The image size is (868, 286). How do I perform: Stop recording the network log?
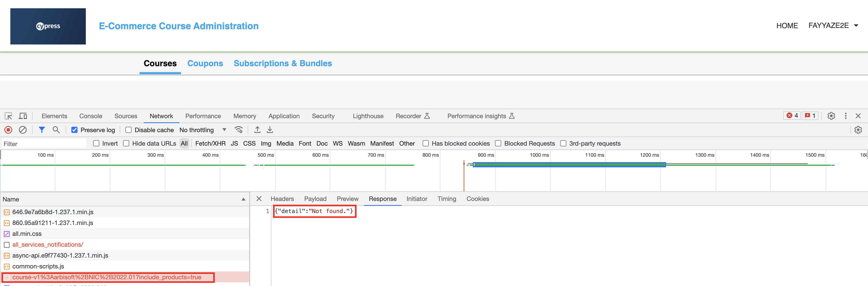click(9, 130)
